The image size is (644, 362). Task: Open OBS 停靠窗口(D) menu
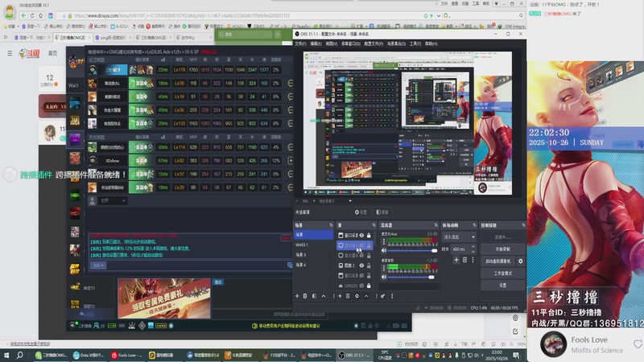351,43
